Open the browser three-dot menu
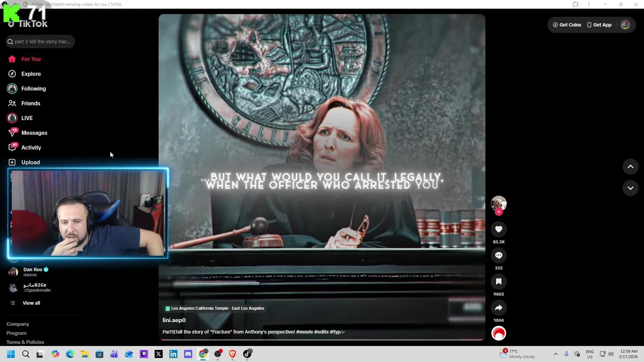644x362 pixels. [589, 5]
